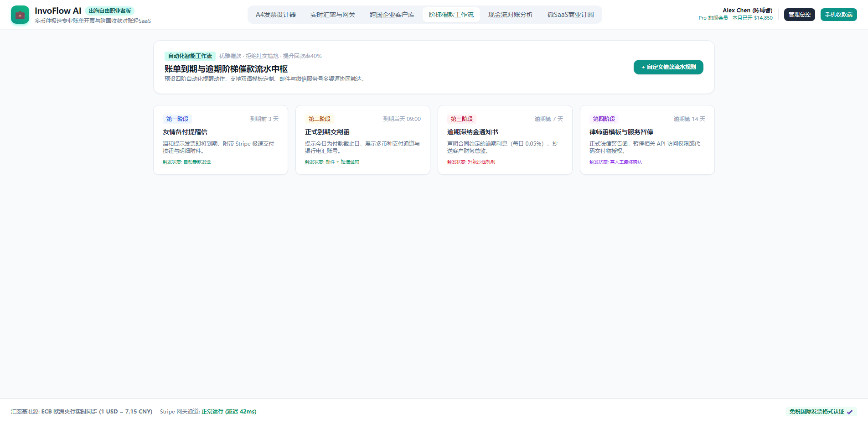This screenshot has width=868, height=424.
Task: Click the 第四阶段 label
Action: (x=604, y=119)
